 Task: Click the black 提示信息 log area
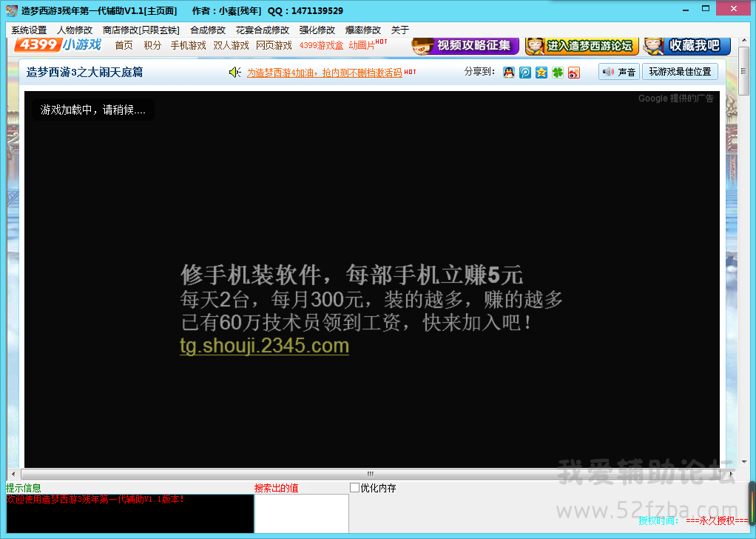coord(129,513)
